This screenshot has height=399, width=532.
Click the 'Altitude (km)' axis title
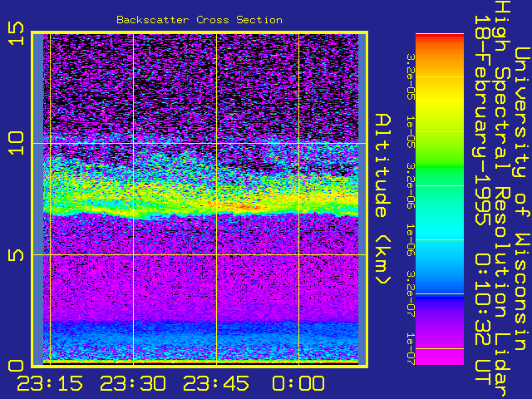pyautogui.click(x=383, y=199)
